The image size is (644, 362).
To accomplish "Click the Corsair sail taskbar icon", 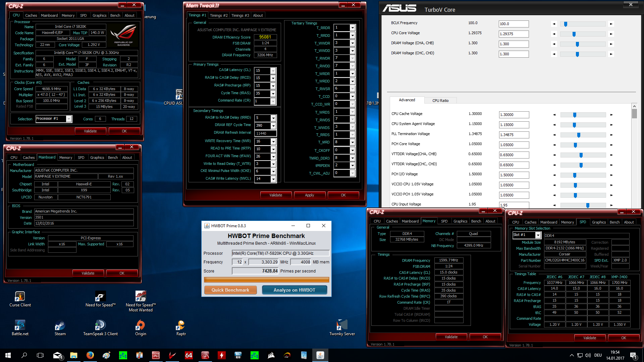I will click(x=271, y=355).
